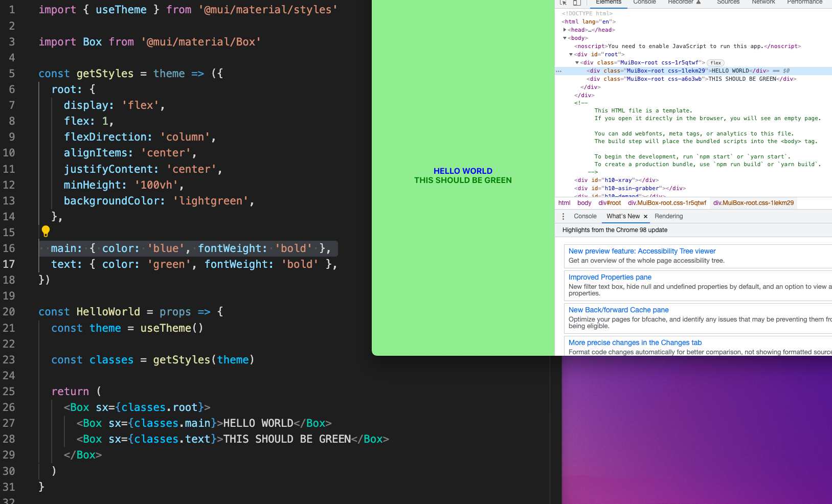832x504 pixels.
Task: Select the noscript element in the DOM tree
Action: [x=687, y=47]
